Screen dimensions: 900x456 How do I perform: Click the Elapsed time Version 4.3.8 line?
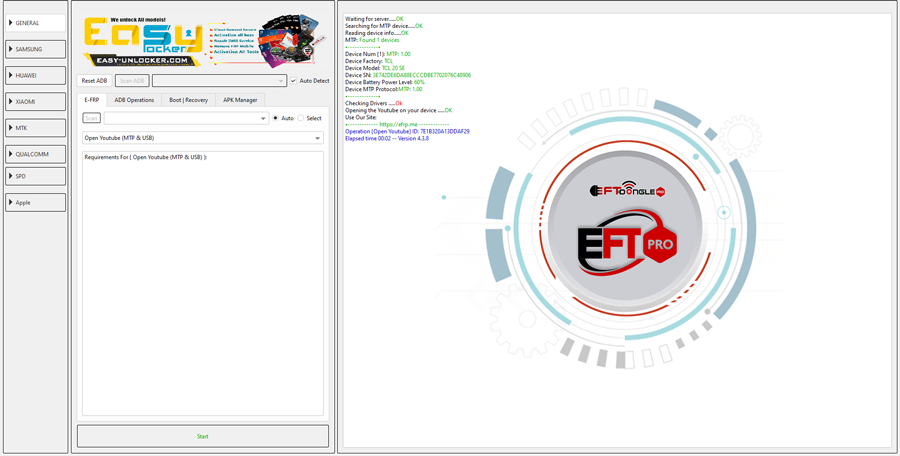coord(387,138)
